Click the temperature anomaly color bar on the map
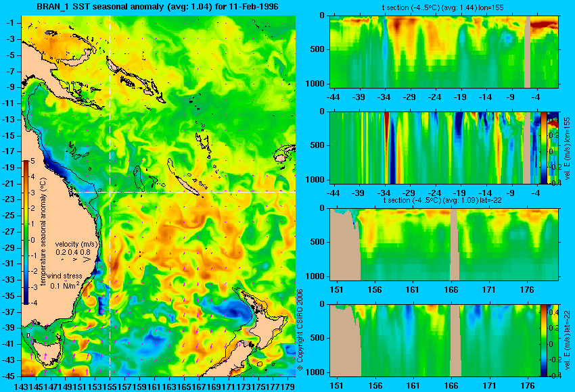Viewport: 575px width, 392px height. [x=26, y=232]
